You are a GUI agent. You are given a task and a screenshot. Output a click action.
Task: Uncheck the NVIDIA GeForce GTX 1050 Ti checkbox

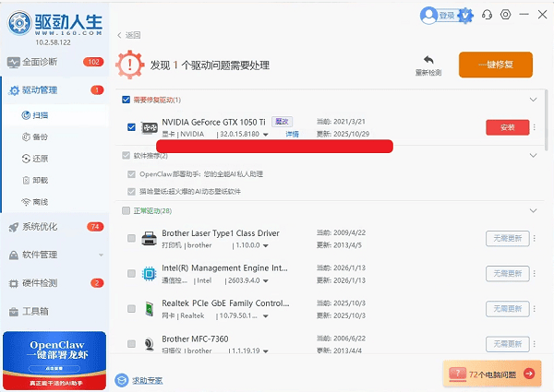(x=131, y=127)
